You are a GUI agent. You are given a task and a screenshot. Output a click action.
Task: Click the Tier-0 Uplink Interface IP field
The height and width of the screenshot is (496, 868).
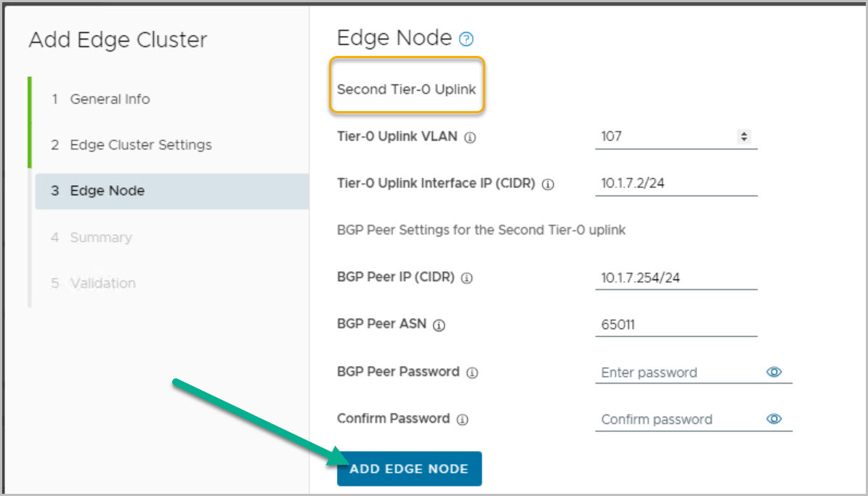676,184
